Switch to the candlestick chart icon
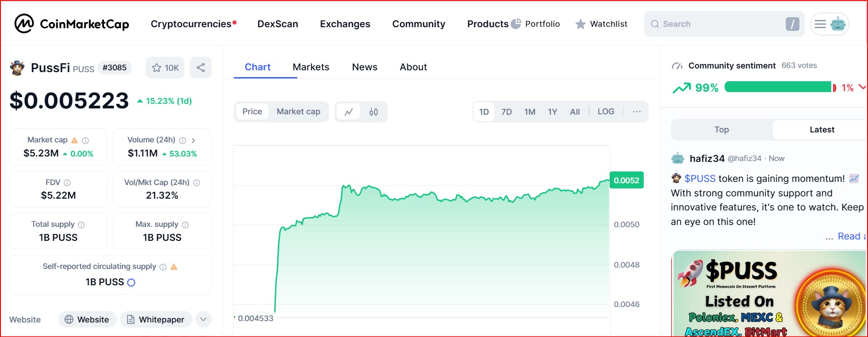The image size is (868, 337). (374, 112)
